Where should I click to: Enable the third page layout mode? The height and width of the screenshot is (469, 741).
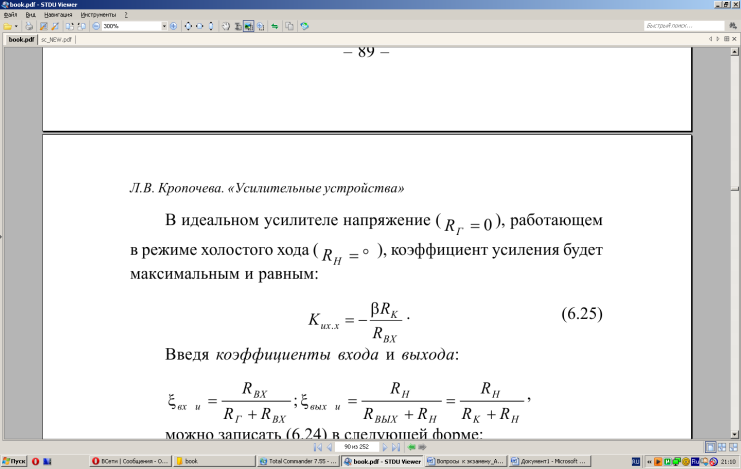(733, 447)
